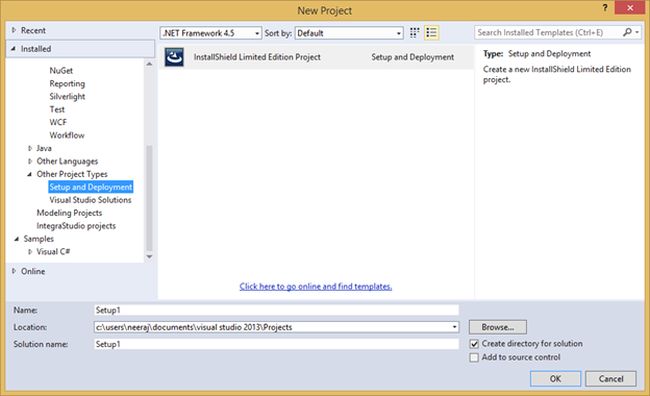Click the Cancel button
Image resolution: width=650 pixels, height=396 pixels.
[x=611, y=379]
